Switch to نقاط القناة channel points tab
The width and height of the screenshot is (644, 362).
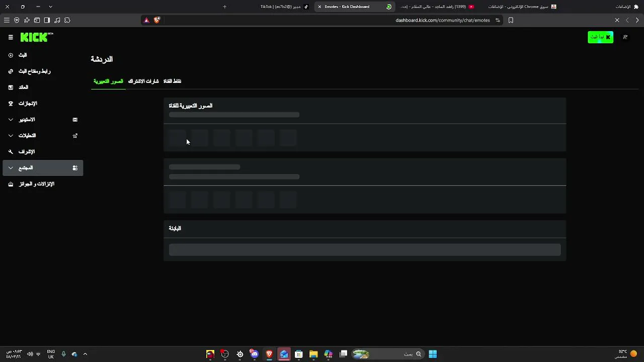coord(172,81)
